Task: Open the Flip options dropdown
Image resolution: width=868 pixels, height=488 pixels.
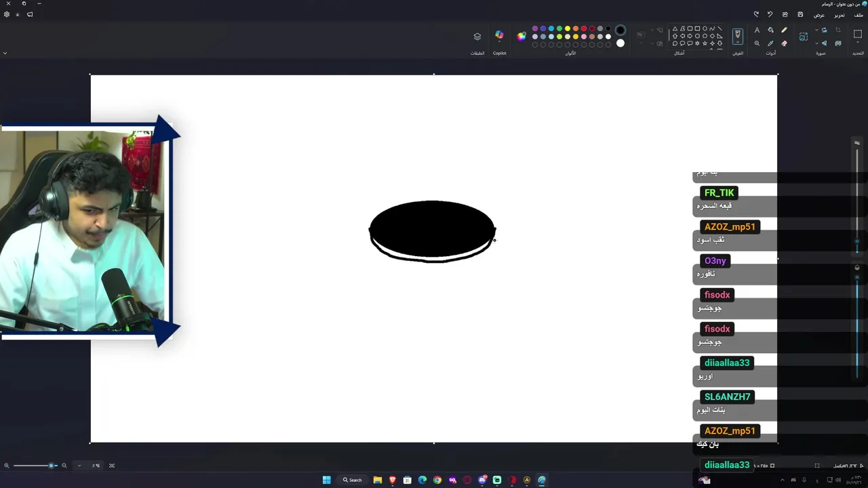Action: pyautogui.click(x=816, y=43)
